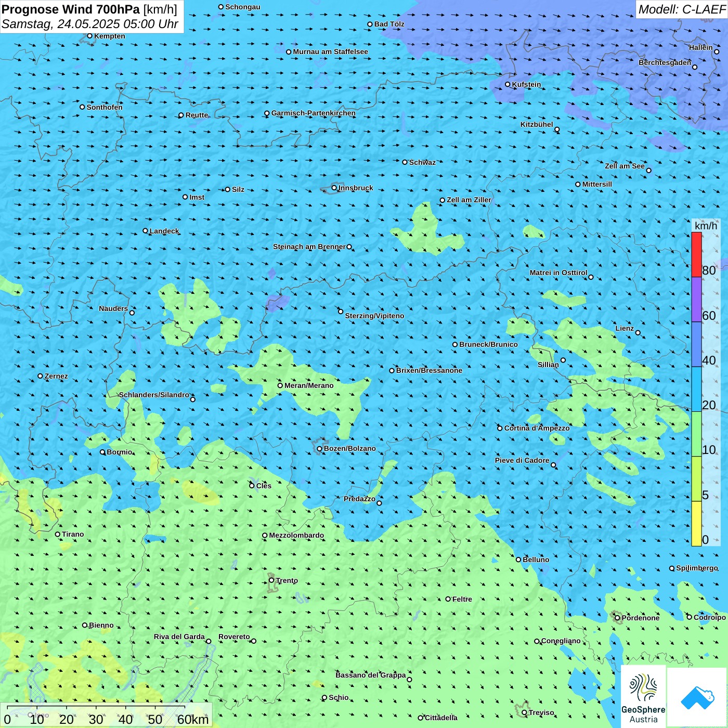Click the 'Zernez' label
Viewport: 728px width, 728px height.
coord(56,376)
